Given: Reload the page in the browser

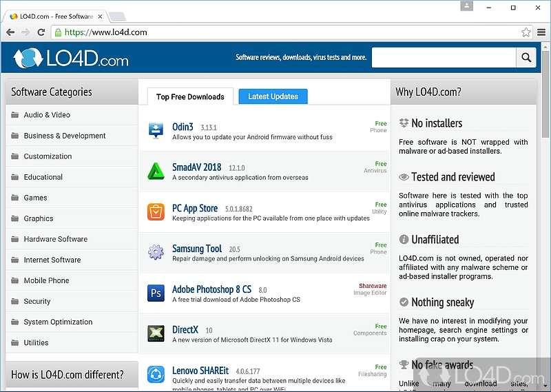Looking at the screenshot, I should [x=41, y=32].
